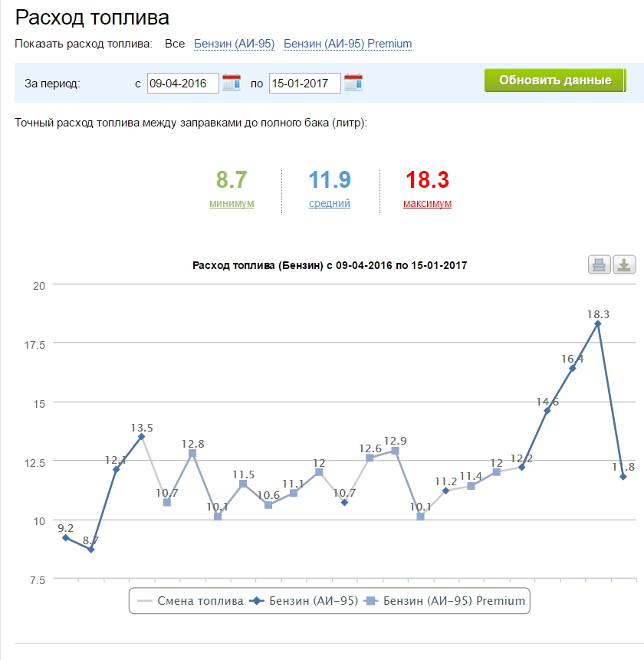
Task: Click the download chart icon
Action: tap(624, 264)
